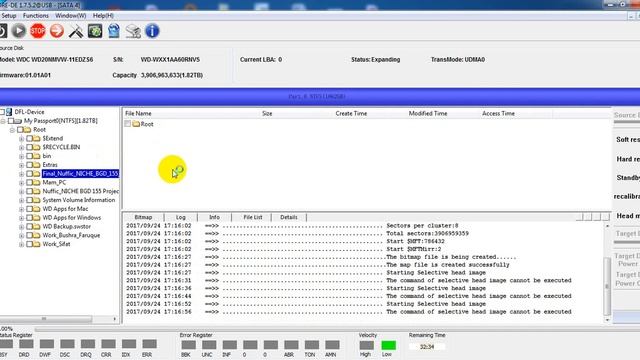Switch to the Bitmap tab
This screenshot has width=640, height=360.
coord(143,217)
